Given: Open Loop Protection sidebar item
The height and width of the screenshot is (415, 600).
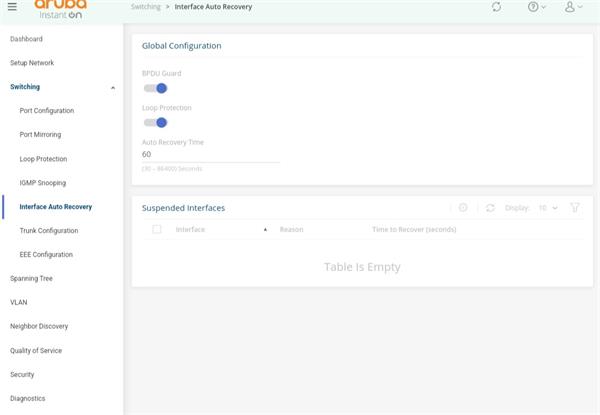Looking at the screenshot, I should 43,159.
